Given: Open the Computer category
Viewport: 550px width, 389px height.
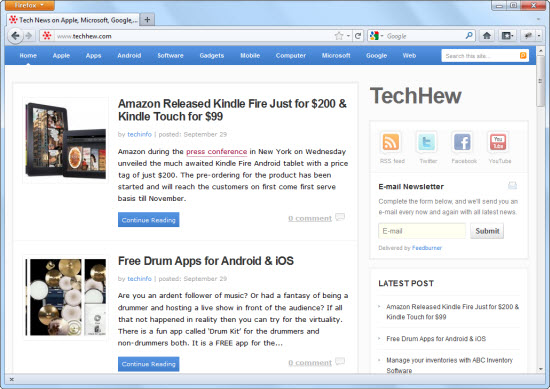Looking at the screenshot, I should (x=291, y=55).
